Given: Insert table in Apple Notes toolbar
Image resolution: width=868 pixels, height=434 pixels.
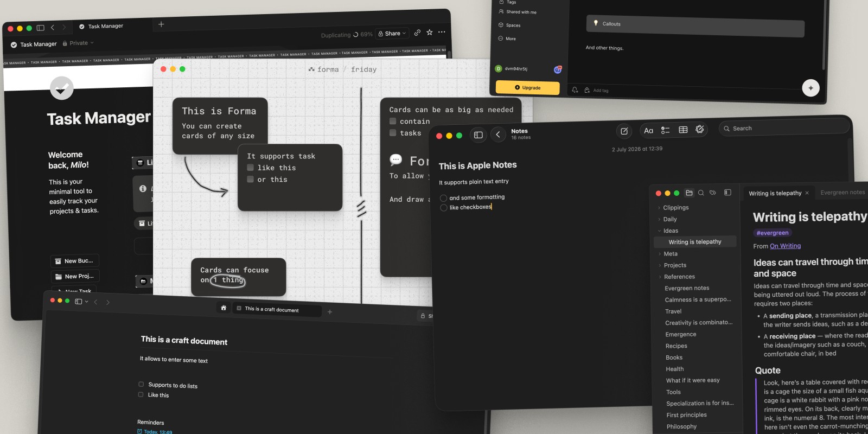Looking at the screenshot, I should tap(683, 130).
